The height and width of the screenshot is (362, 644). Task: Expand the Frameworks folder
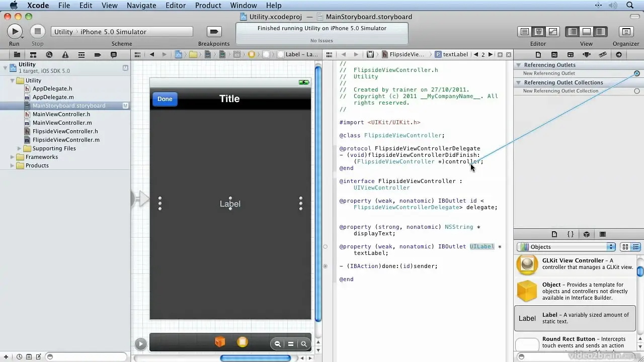click(x=13, y=157)
